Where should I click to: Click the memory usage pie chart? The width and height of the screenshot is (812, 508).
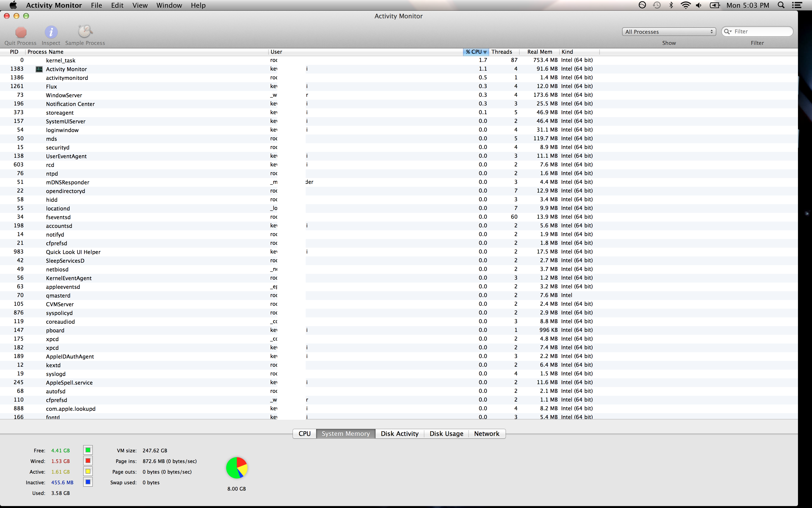pos(237,467)
